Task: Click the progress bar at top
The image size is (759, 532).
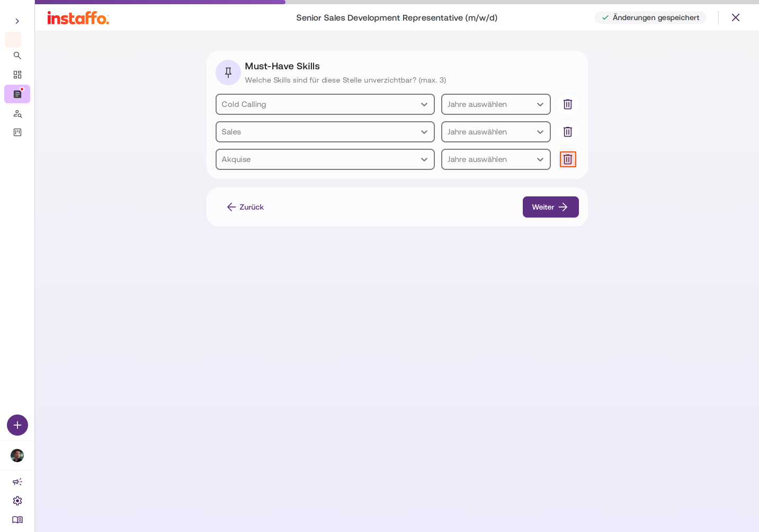Action: coord(397,2)
